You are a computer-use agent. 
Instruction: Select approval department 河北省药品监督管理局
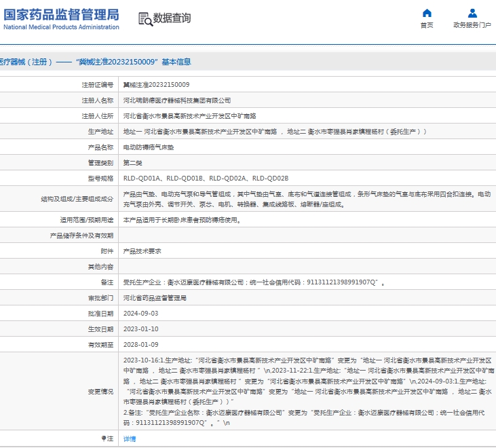[x=155, y=298]
